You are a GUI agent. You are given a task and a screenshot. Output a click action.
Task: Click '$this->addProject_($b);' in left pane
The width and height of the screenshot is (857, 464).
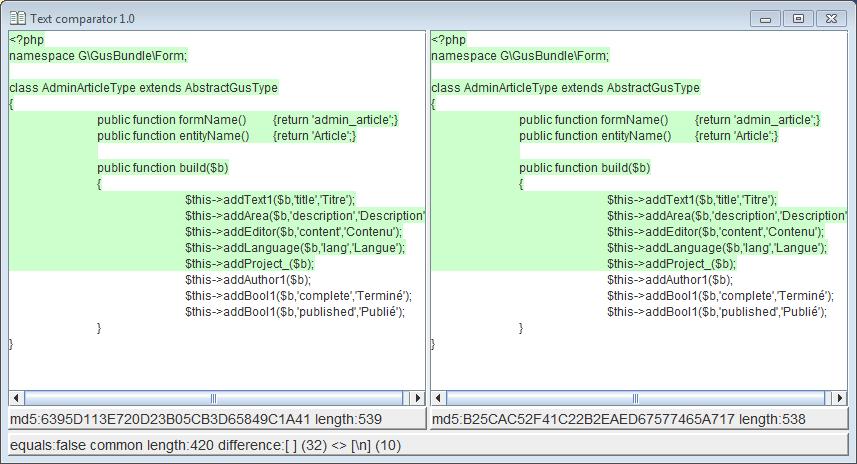(x=250, y=263)
